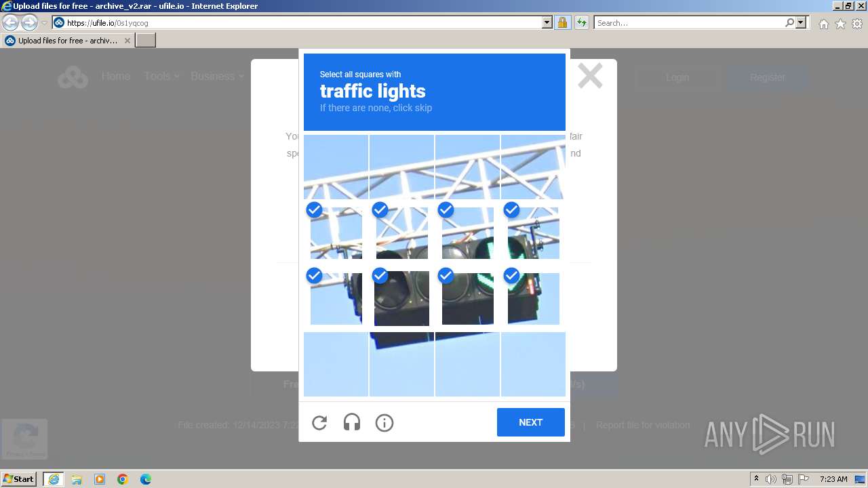Select bottom-row fourth captcha tile
Image resolution: width=868 pixels, height=488 pixels.
(x=533, y=364)
